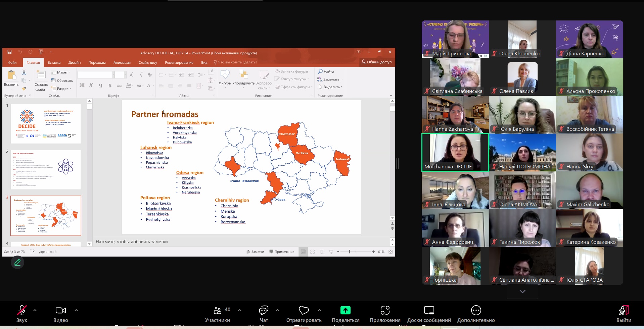Expand chat options arrow

tap(278, 310)
